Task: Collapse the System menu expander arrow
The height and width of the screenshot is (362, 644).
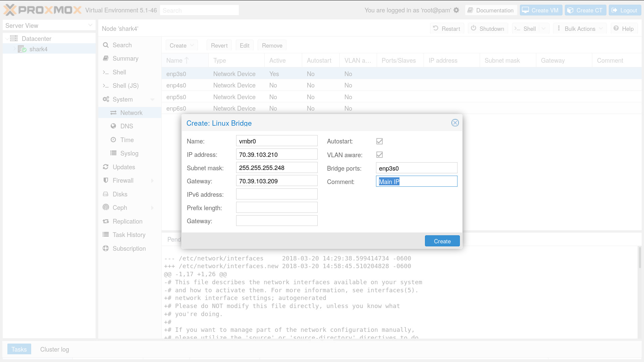Action: (152, 99)
